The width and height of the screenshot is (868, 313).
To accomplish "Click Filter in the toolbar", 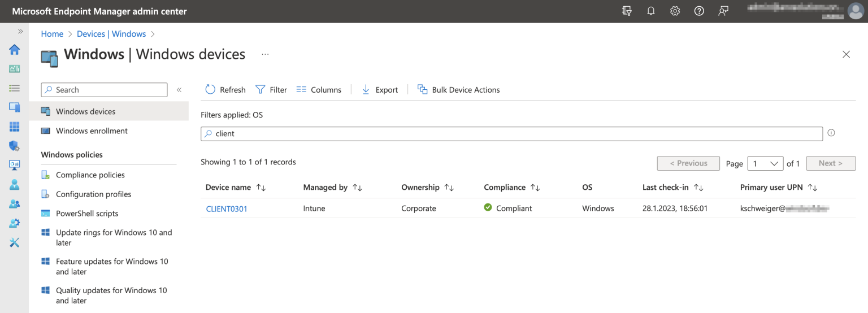I will click(x=271, y=89).
